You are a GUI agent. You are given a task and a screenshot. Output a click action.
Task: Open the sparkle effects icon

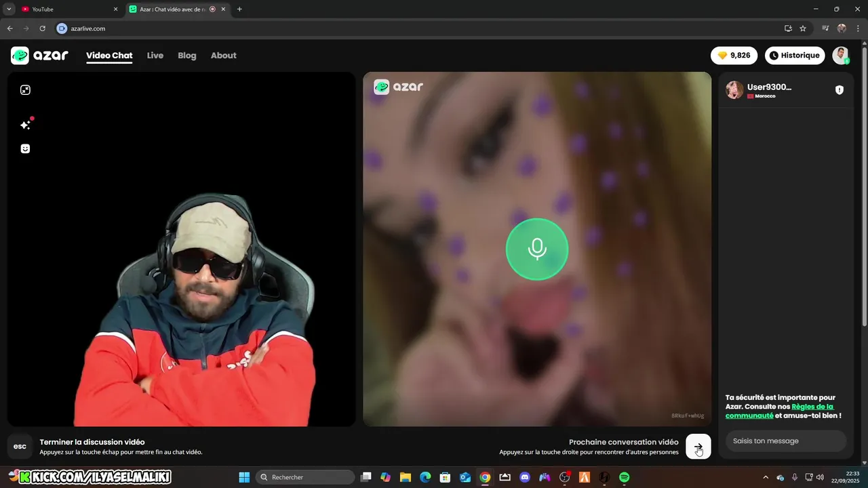(25, 125)
